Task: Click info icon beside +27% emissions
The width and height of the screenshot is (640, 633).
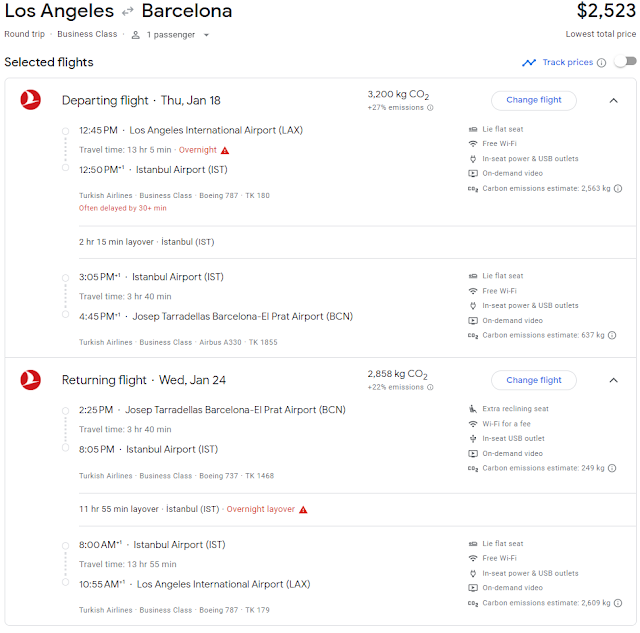Action: pyautogui.click(x=430, y=108)
